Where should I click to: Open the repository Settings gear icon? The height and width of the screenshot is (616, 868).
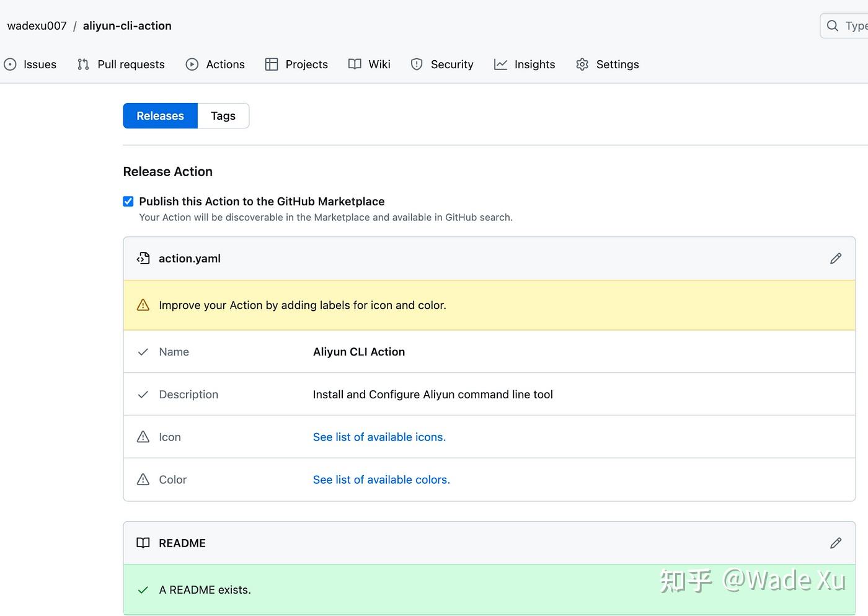click(x=582, y=64)
